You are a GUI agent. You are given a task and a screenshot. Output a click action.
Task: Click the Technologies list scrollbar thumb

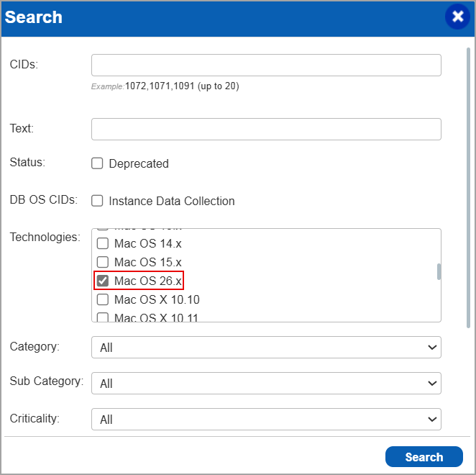(439, 271)
